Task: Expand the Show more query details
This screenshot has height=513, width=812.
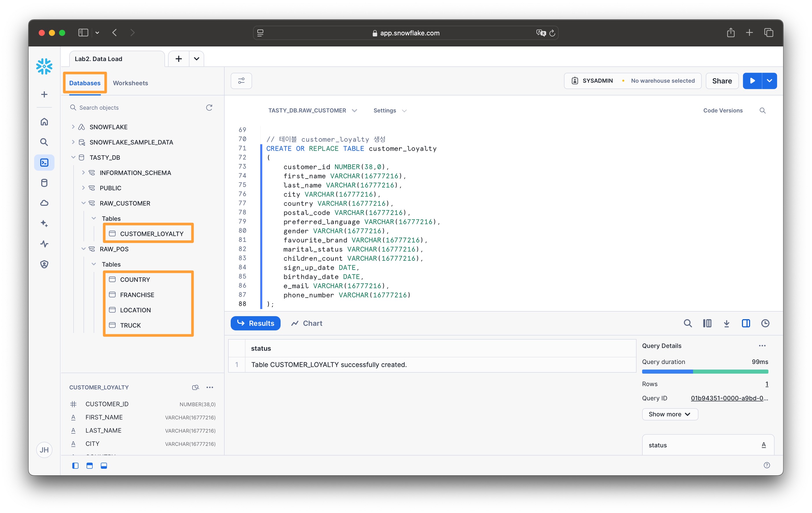Action: tap(669, 414)
